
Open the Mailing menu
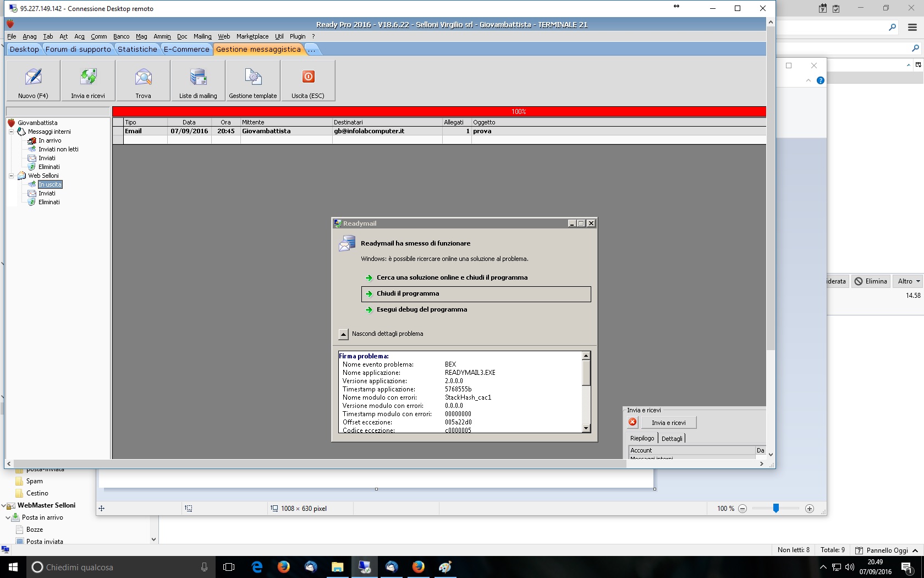pyautogui.click(x=202, y=36)
